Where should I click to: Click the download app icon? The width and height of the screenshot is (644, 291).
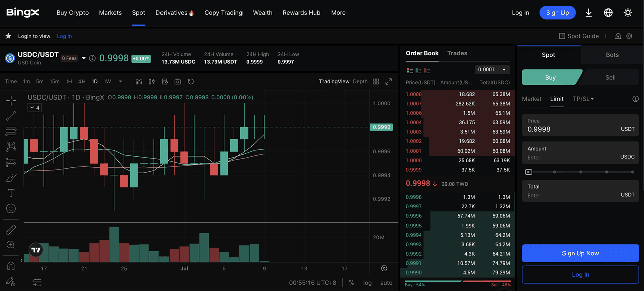pos(589,13)
